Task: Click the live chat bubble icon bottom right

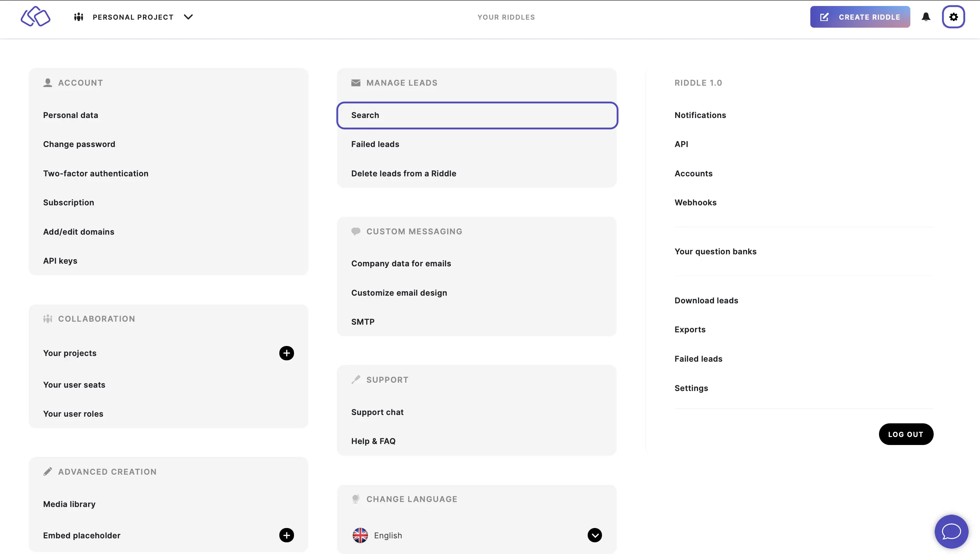Action: tap(952, 532)
